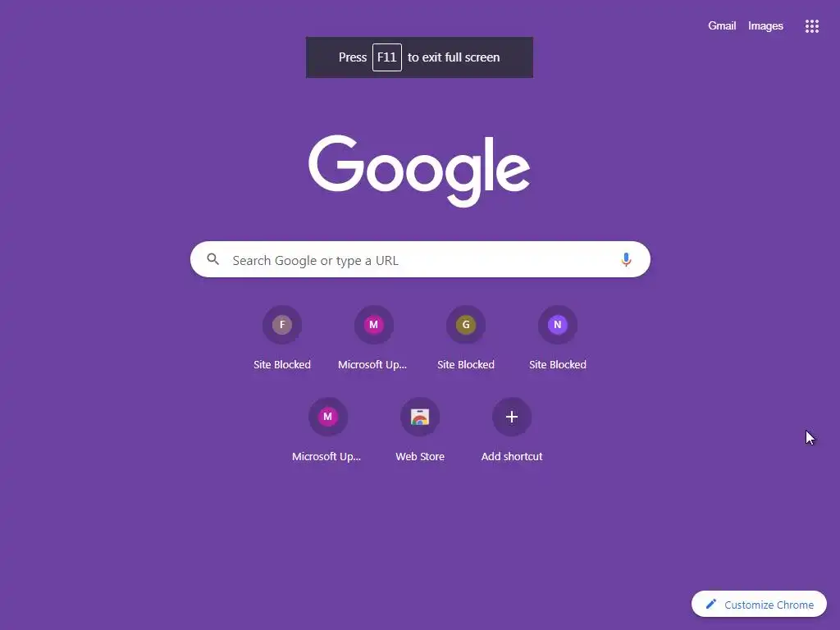Click the 'Add shortcut' text label
Screen dimensions: 840x630
click(512, 456)
